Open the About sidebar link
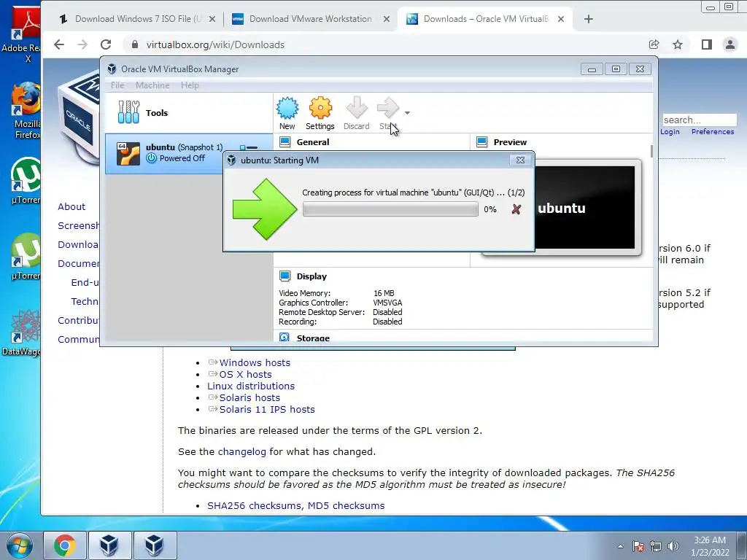 point(71,206)
